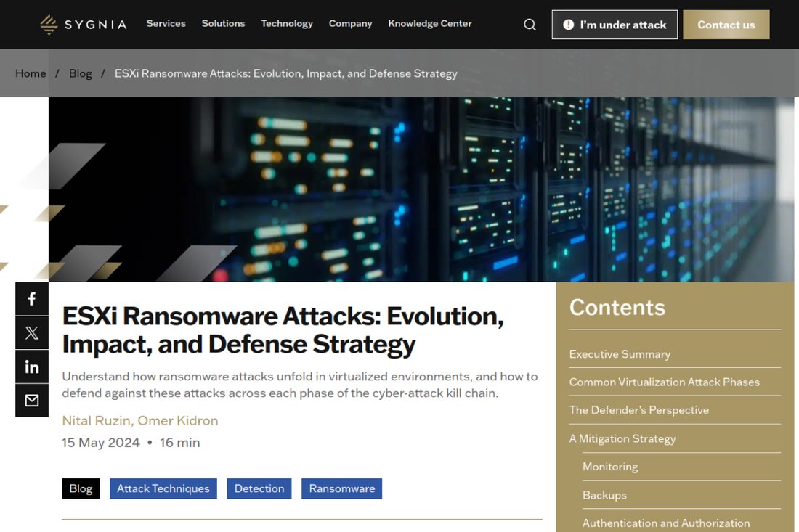
Task: Open author Nital Ruzin's page
Action: pyautogui.click(x=97, y=420)
